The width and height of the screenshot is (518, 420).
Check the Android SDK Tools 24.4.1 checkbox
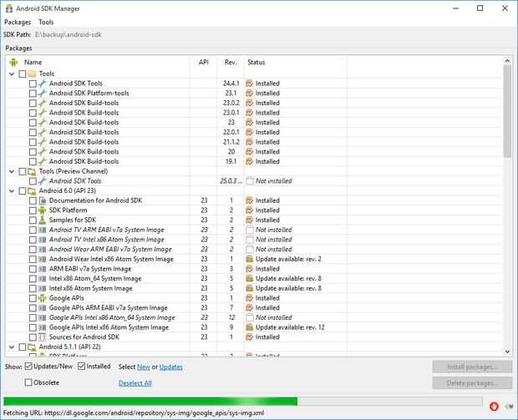(33, 83)
